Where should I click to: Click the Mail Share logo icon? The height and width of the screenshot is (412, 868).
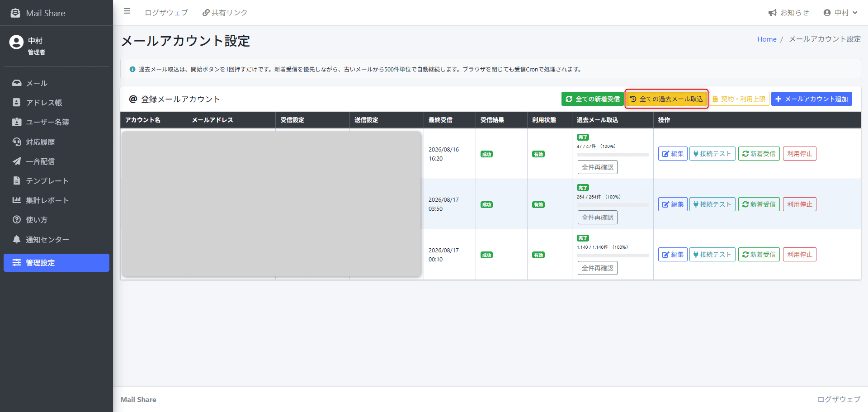tap(15, 13)
